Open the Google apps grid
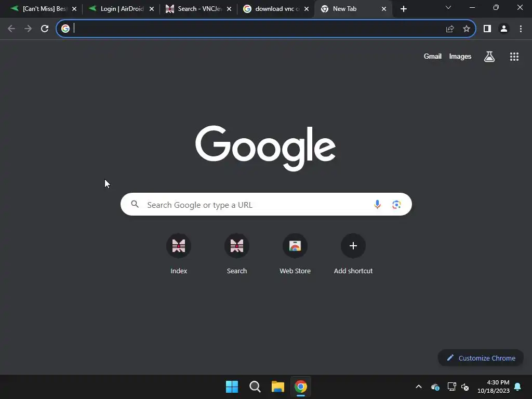Image resolution: width=532 pixels, height=399 pixels. pos(514,56)
